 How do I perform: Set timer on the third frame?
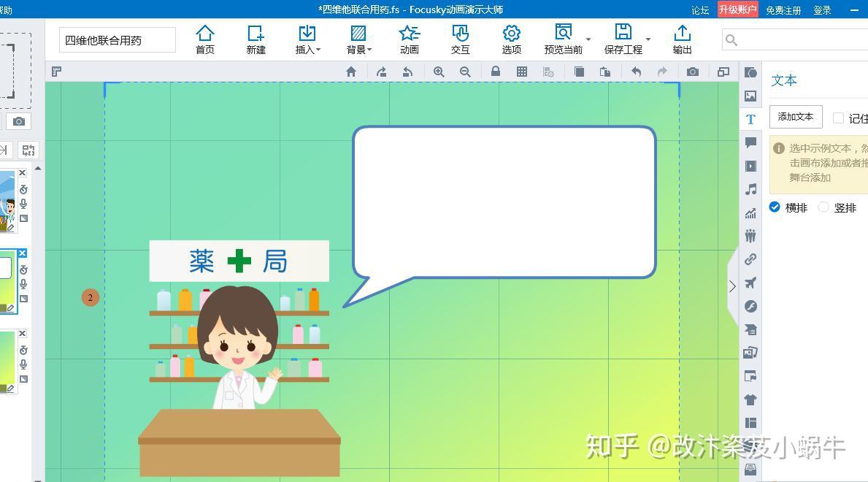pyautogui.click(x=23, y=350)
